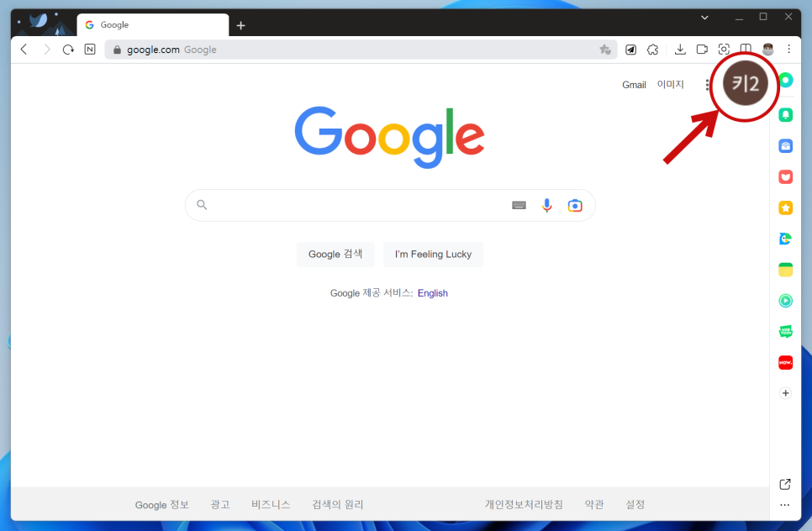Add sidebar app with plus button
This screenshot has height=531, width=812.
coord(786,393)
